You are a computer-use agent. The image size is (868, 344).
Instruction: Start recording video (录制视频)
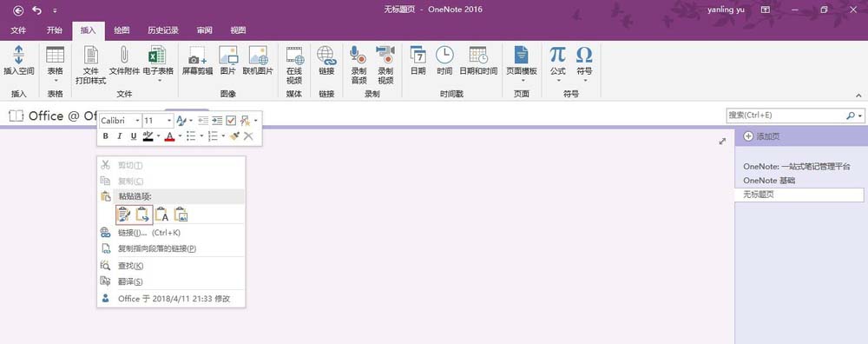coord(385,65)
